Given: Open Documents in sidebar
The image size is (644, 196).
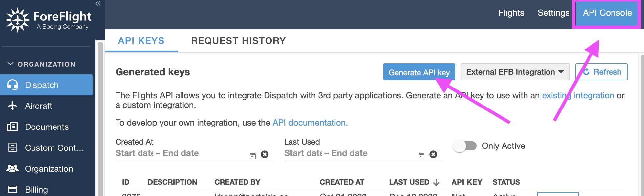Looking at the screenshot, I should tap(46, 127).
